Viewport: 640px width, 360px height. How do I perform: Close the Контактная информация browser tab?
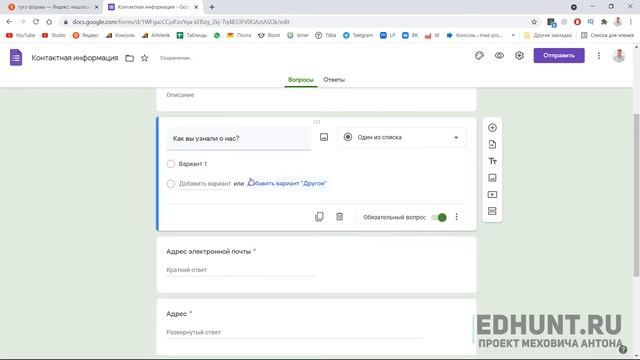[196, 7]
